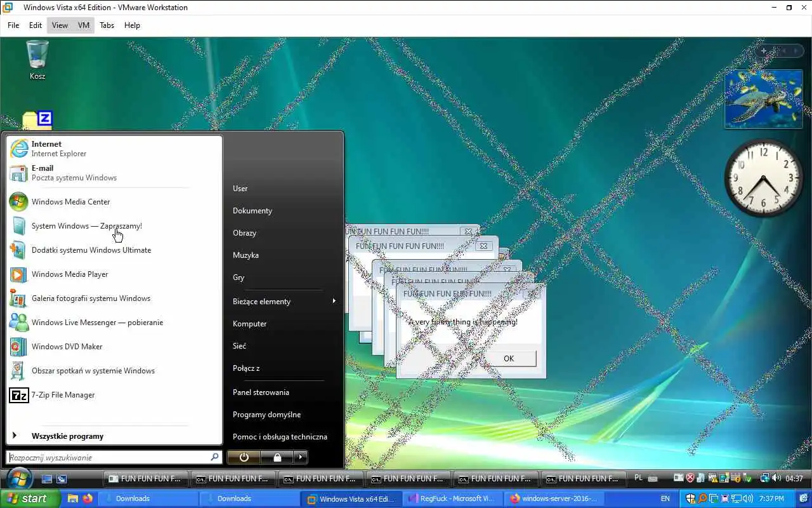Click the analog clock gadget
The height and width of the screenshot is (508, 812).
[763, 178]
